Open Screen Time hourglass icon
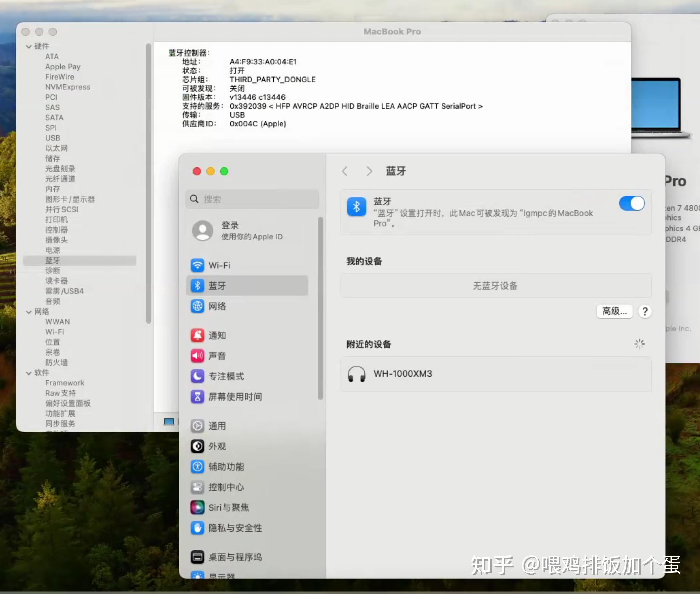This screenshot has width=700, height=594. click(x=197, y=397)
